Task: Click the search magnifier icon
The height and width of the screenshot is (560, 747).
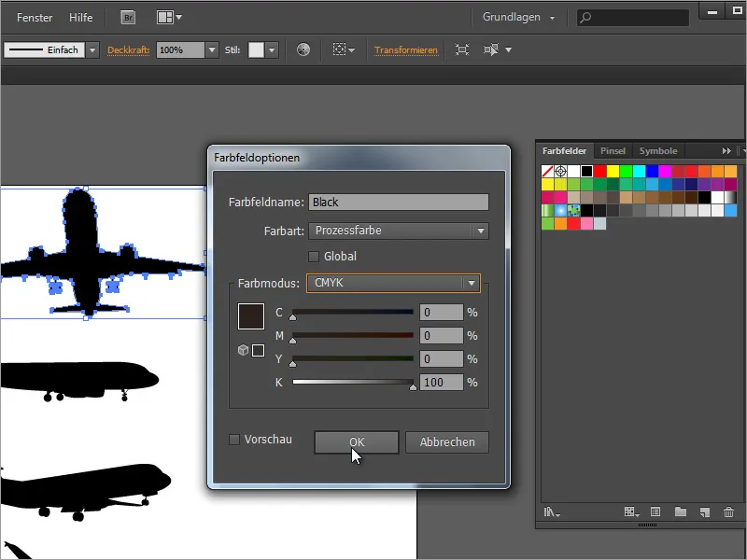Action: point(585,18)
